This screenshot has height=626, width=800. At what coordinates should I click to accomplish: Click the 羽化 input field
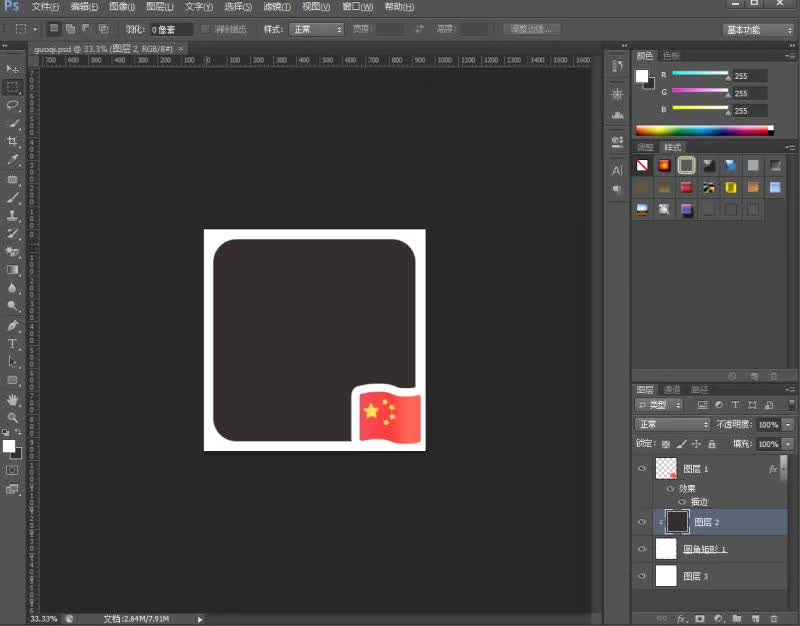171,29
